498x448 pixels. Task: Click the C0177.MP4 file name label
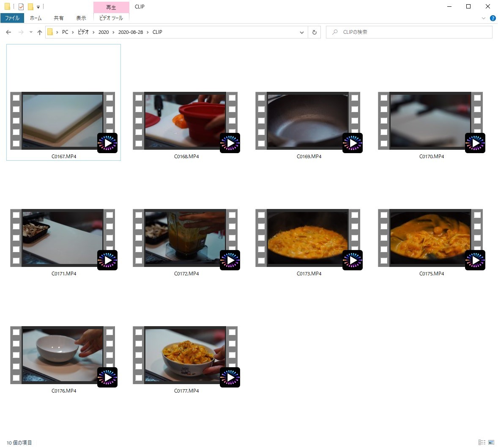click(186, 391)
